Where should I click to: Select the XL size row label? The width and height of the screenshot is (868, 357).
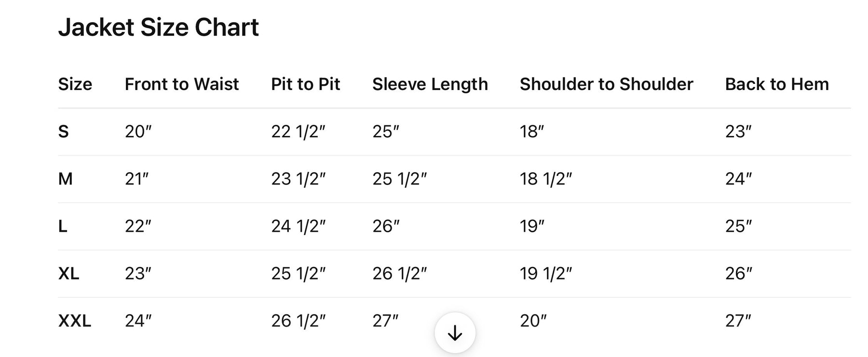click(x=68, y=274)
